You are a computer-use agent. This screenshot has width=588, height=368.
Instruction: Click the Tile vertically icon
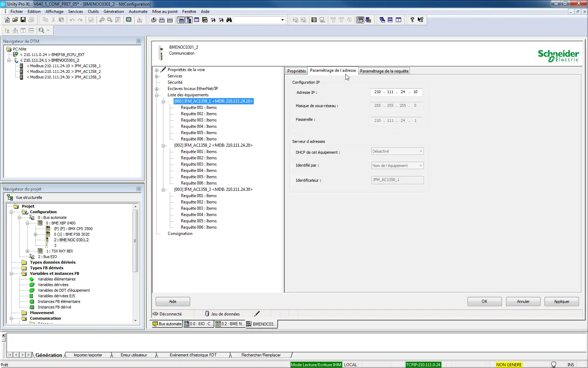(x=398, y=20)
